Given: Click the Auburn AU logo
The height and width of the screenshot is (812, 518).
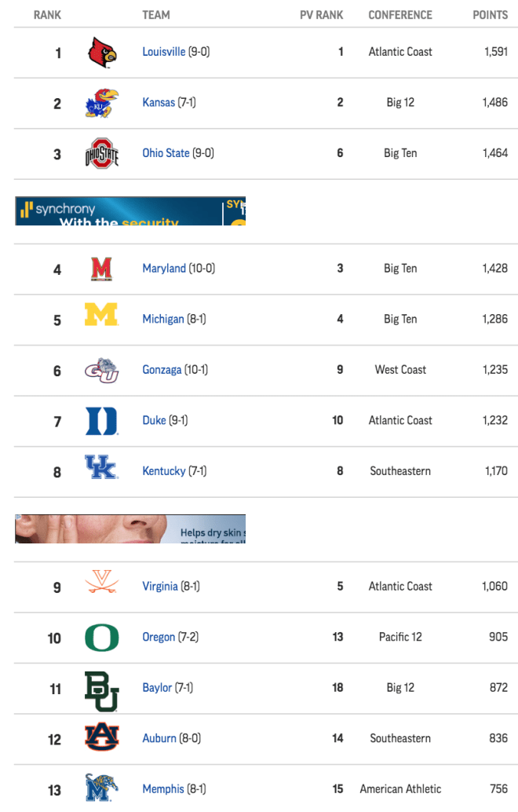Looking at the screenshot, I should [x=102, y=737].
